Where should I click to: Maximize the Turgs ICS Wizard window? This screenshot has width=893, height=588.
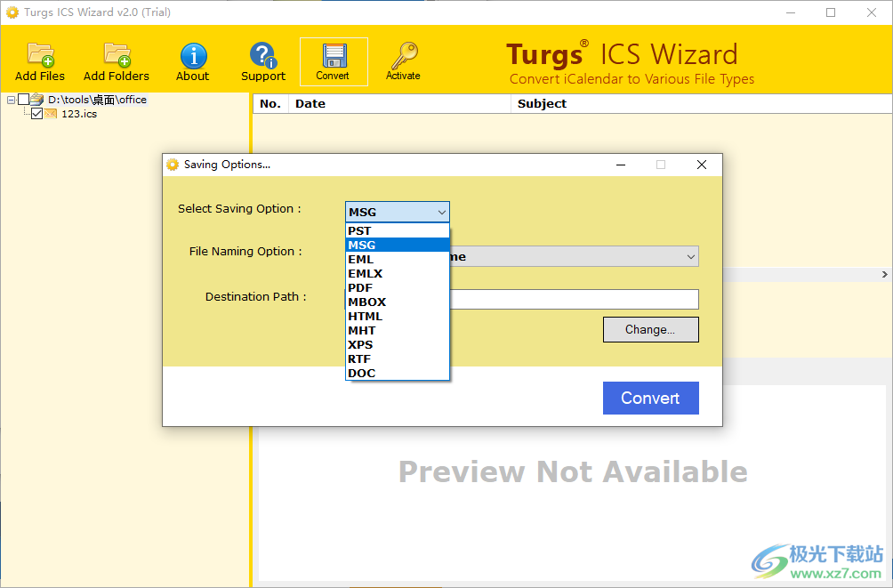click(x=831, y=12)
